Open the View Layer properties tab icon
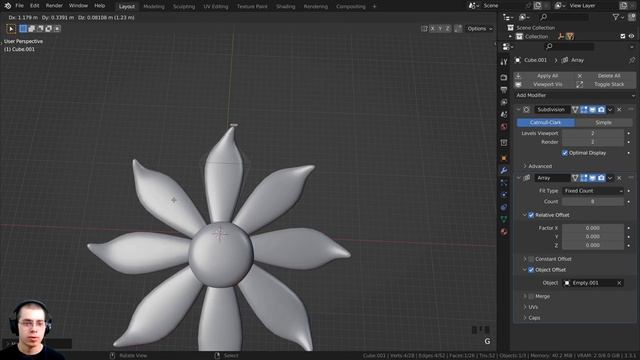This screenshot has height=360, width=640. (504, 102)
